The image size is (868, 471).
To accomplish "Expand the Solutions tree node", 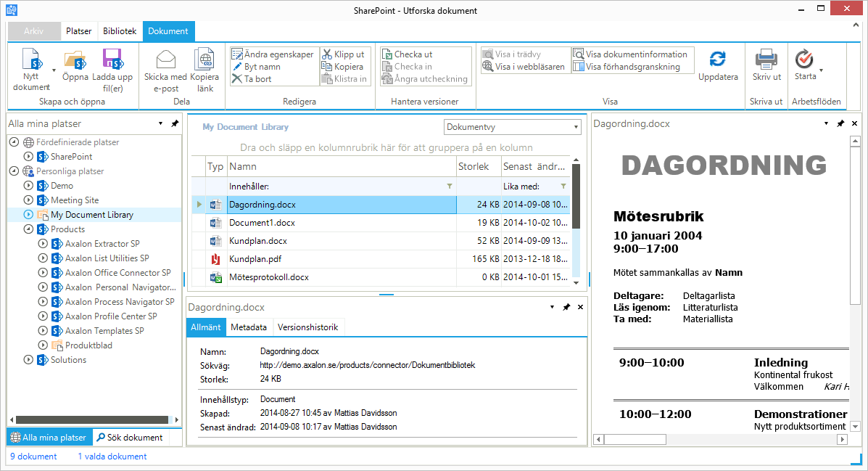I will click(28, 360).
